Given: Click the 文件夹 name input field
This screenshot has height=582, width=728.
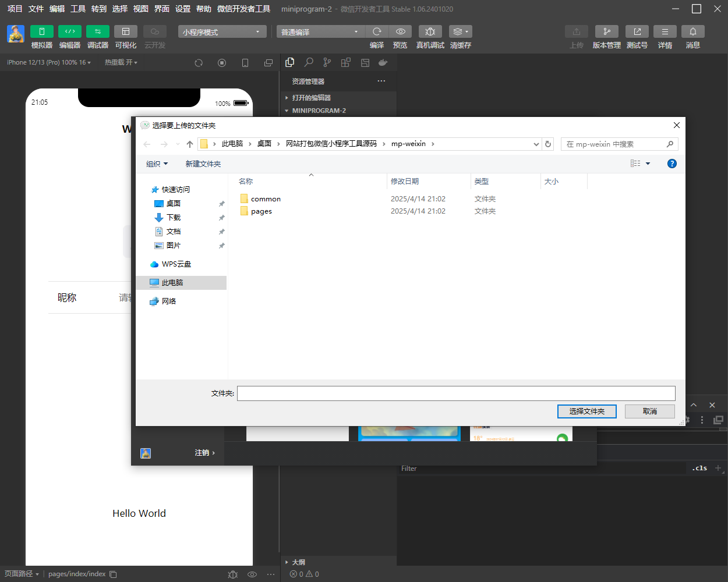Looking at the screenshot, I should (456, 393).
